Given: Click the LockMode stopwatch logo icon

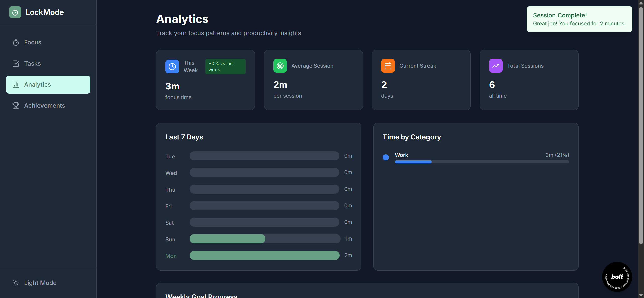Looking at the screenshot, I should 15,12.
